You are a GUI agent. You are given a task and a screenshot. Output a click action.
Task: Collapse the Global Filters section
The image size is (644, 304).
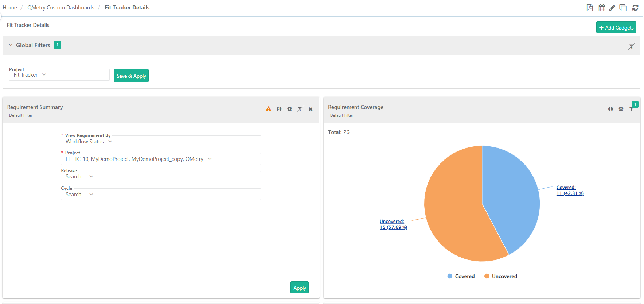pyautogui.click(x=11, y=45)
